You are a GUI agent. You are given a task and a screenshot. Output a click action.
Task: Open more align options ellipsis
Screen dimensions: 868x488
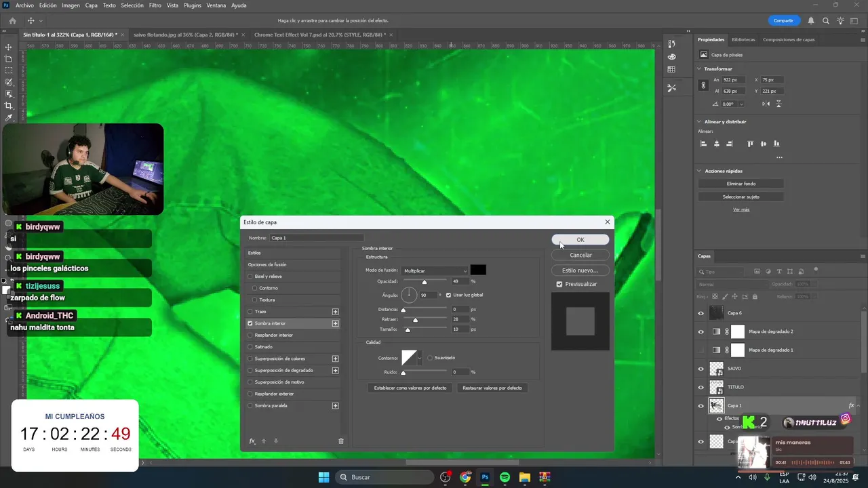779,157
